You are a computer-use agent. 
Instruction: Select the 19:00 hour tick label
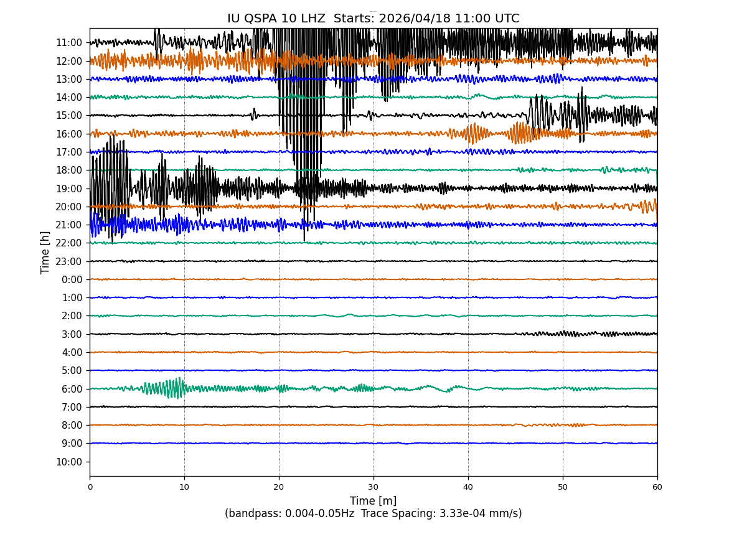pos(69,189)
